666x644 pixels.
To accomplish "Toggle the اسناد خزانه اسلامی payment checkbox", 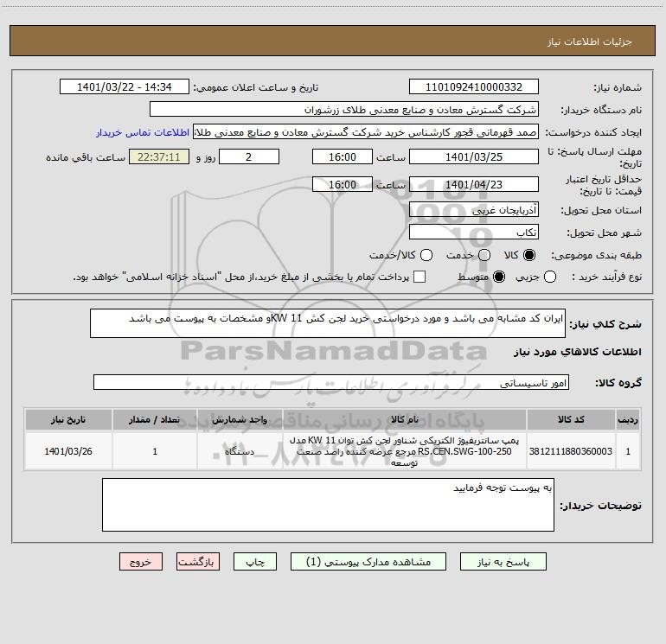I will coord(419,277).
